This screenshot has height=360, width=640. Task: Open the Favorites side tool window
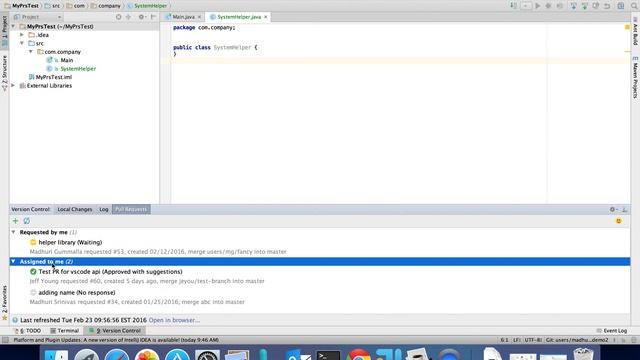4,302
